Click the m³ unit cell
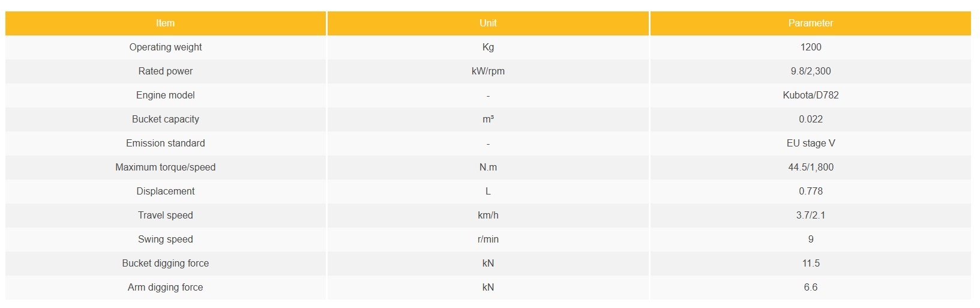980x308 pixels. click(488, 119)
